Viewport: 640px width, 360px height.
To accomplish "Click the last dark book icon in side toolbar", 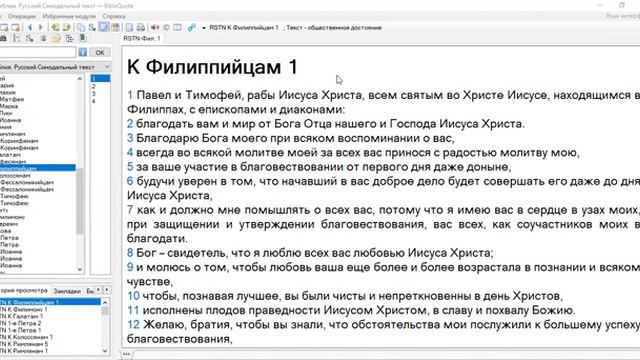I will 82,38.
